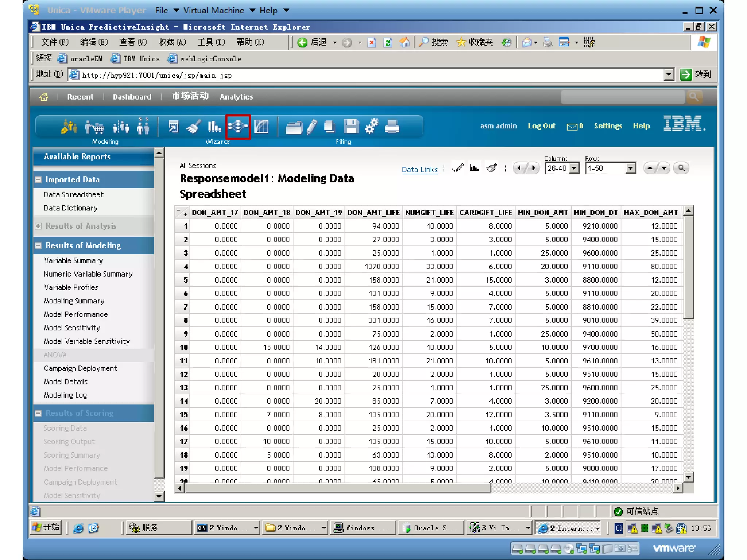
Task: Click the floppy disk save icon
Action: click(351, 127)
